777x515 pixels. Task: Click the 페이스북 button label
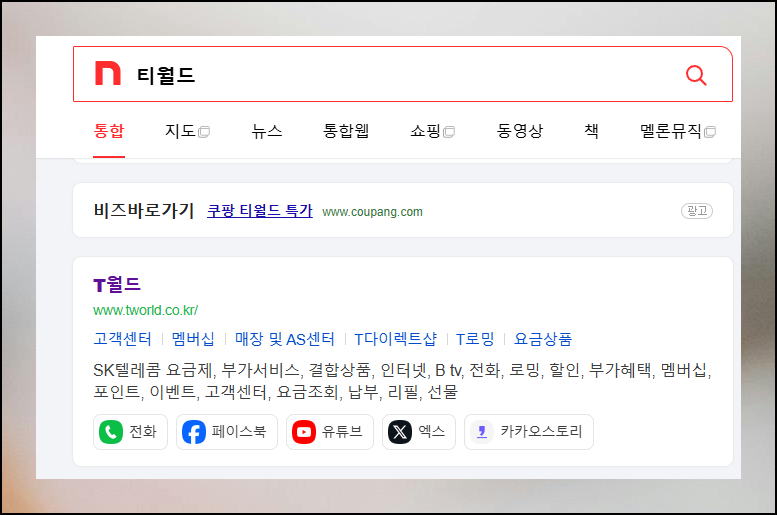pos(239,431)
